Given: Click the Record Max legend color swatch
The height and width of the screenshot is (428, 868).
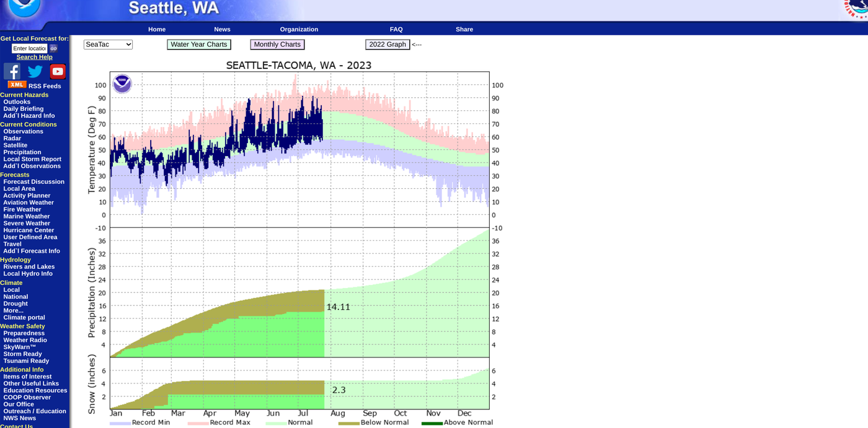Looking at the screenshot, I should [198, 423].
